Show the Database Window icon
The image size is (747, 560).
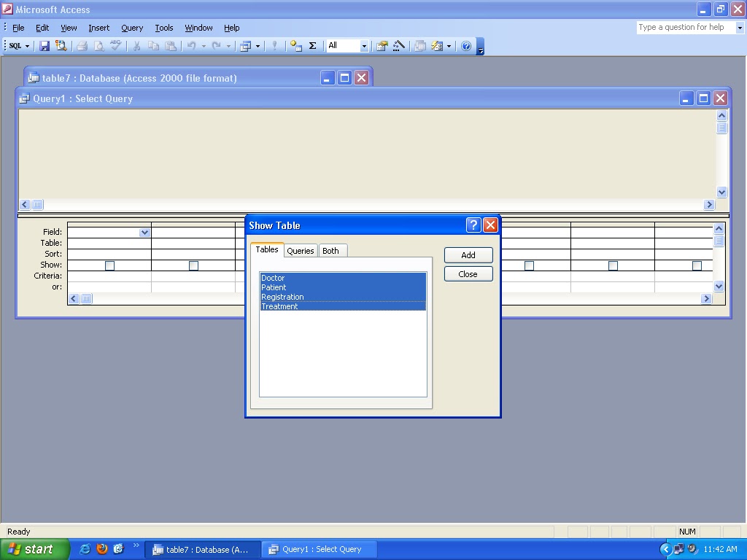click(420, 46)
